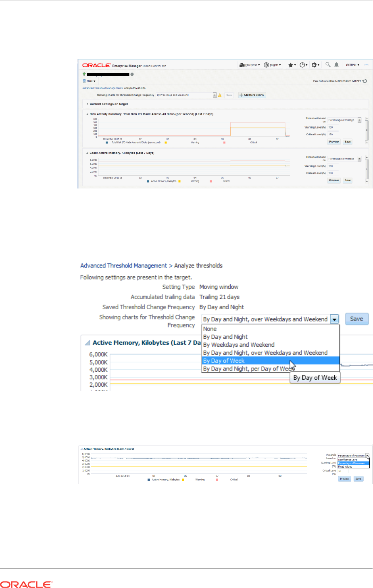Click the Disk Activity Critical Level field

pyautogui.click(x=333, y=135)
